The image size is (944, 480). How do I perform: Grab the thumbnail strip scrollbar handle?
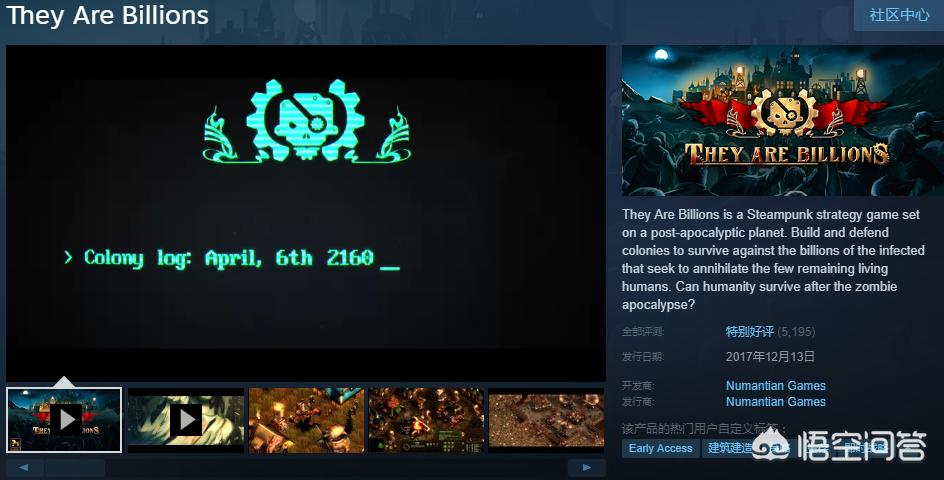[x=75, y=467]
